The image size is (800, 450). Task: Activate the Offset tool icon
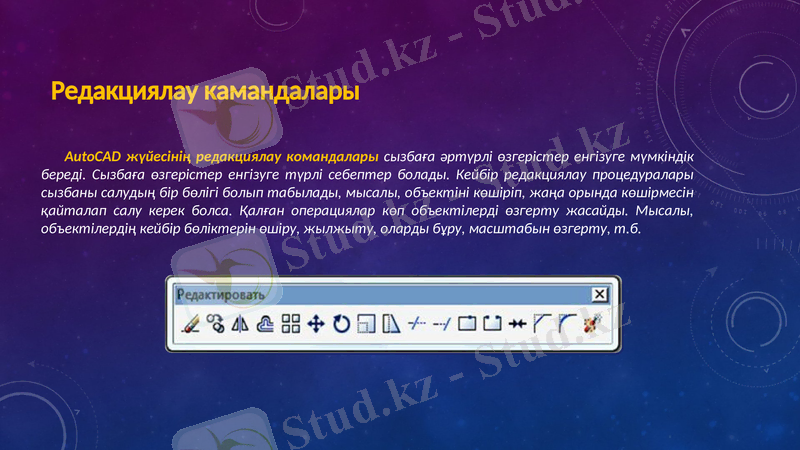coord(265,323)
